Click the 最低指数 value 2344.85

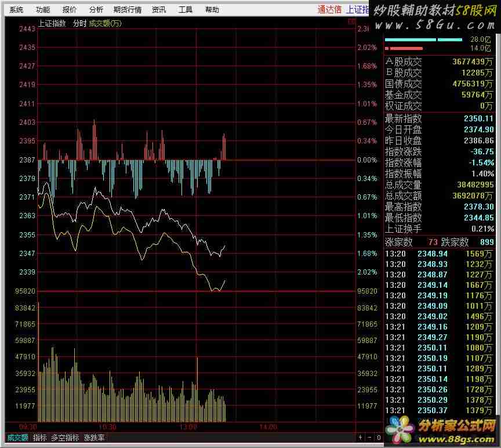pyautogui.click(x=478, y=218)
